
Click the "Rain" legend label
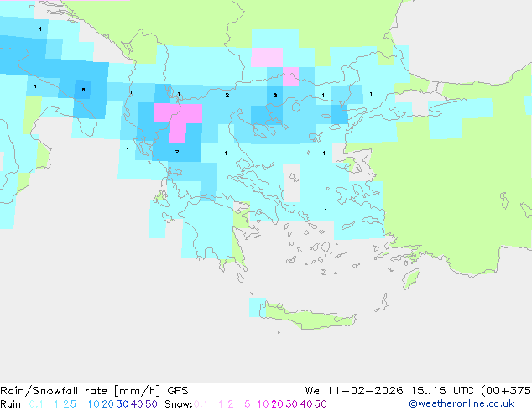point(11,404)
